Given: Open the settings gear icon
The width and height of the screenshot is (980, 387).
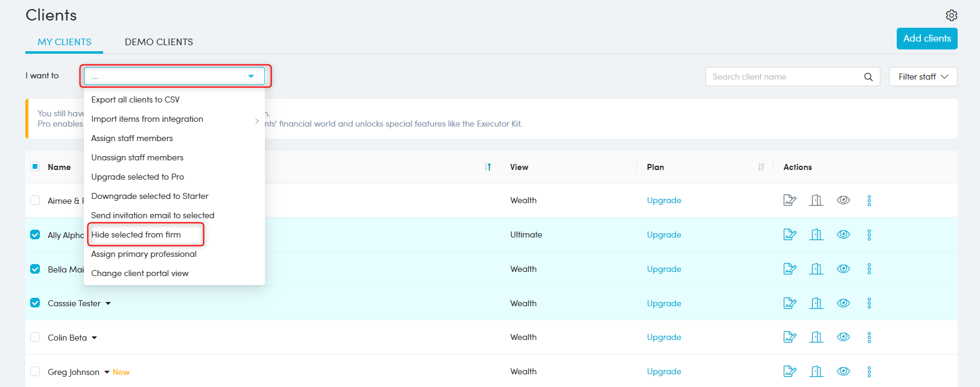Looking at the screenshot, I should (x=951, y=15).
